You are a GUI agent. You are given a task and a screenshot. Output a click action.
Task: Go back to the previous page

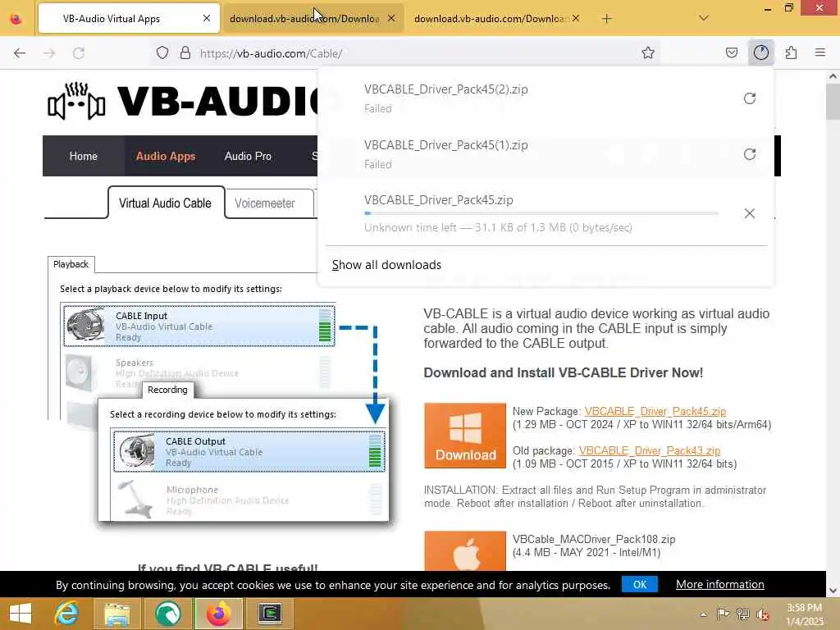tap(20, 52)
